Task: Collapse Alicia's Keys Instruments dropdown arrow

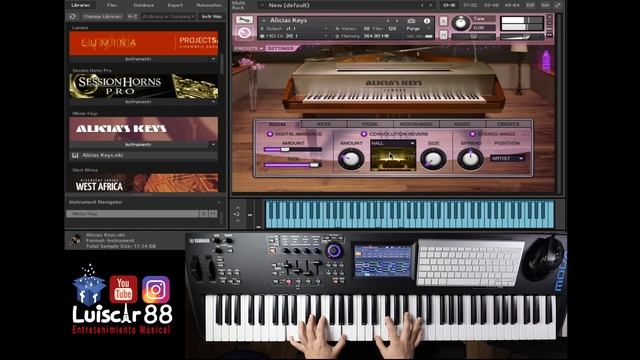Action: (213, 144)
